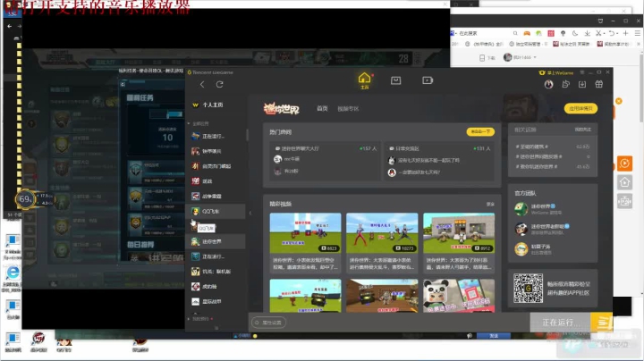Click the browser undo arrow icon
Screen dimensions: 644x361
pos(612,33)
